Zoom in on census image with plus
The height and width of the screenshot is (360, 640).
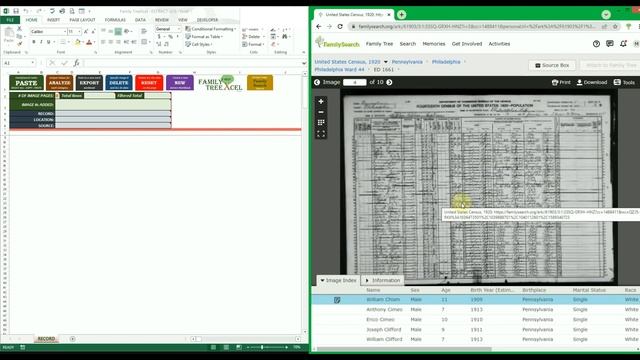(x=321, y=101)
